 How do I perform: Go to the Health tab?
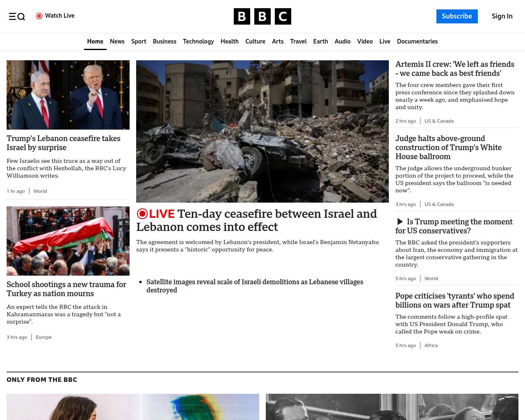pos(230,41)
